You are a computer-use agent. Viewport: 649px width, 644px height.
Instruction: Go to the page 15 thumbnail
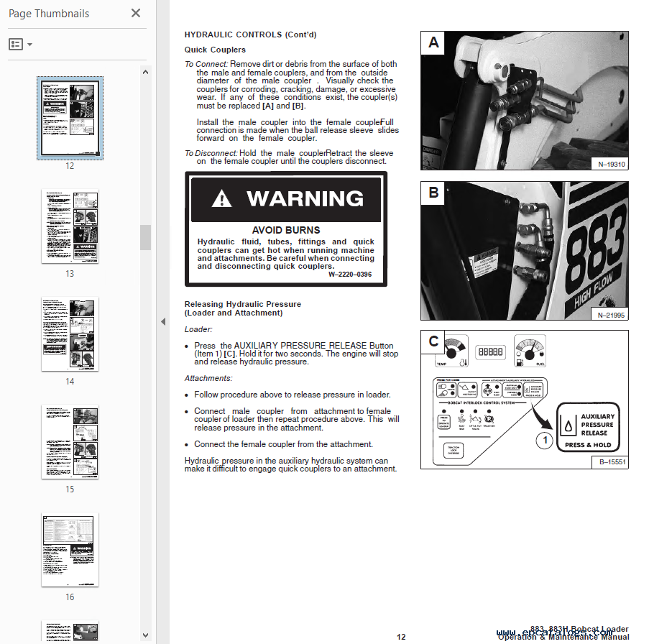click(x=70, y=441)
